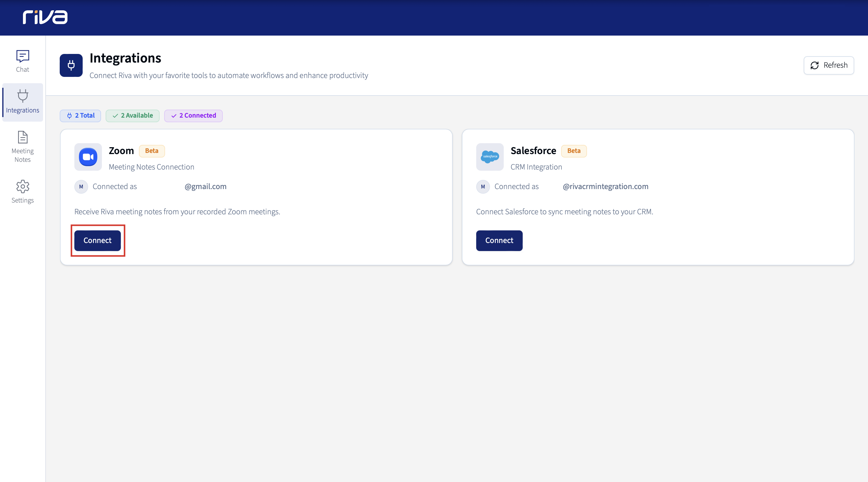The image size is (868, 482).
Task: Click the Integrations page tagline
Action: click(229, 75)
